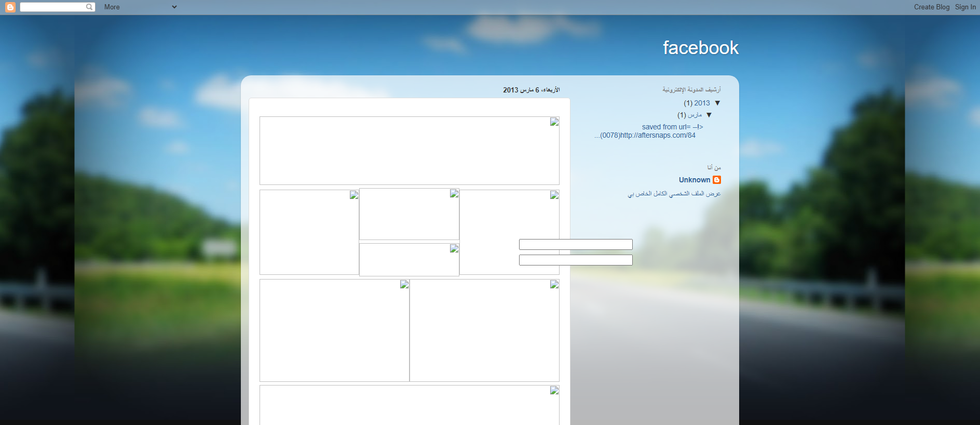Click the 'من أنا' heading
The width and height of the screenshot is (980, 425).
coord(714,167)
